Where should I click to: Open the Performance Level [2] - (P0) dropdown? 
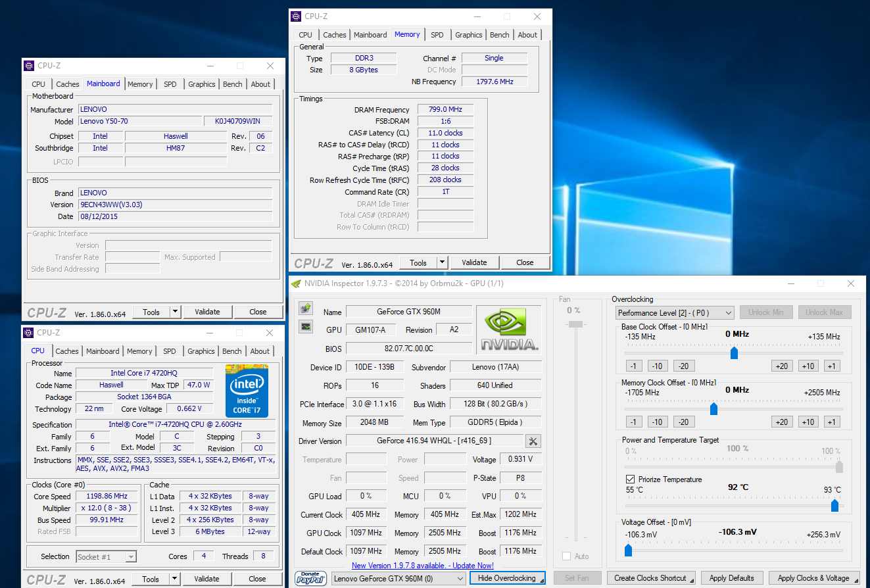(x=675, y=312)
